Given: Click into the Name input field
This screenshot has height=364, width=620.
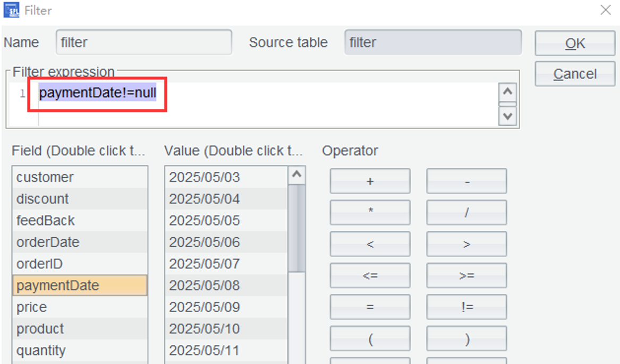Looking at the screenshot, I should point(143,42).
